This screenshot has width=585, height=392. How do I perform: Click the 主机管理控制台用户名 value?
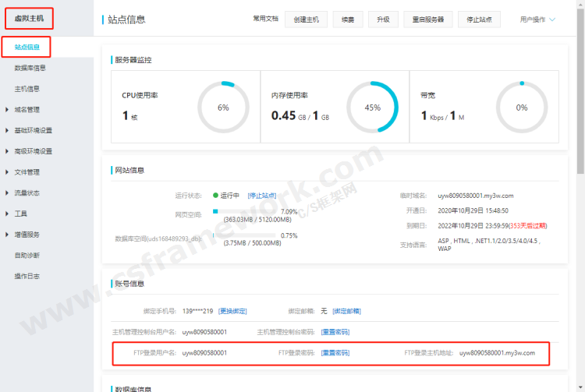pyautogui.click(x=204, y=332)
